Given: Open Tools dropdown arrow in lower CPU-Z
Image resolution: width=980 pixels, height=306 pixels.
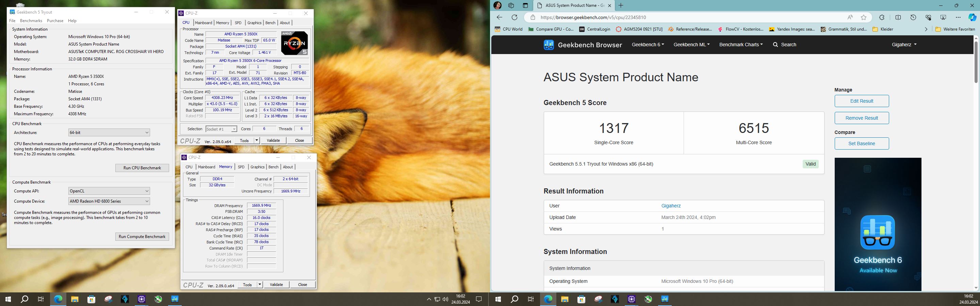Looking at the screenshot, I should [260, 284].
